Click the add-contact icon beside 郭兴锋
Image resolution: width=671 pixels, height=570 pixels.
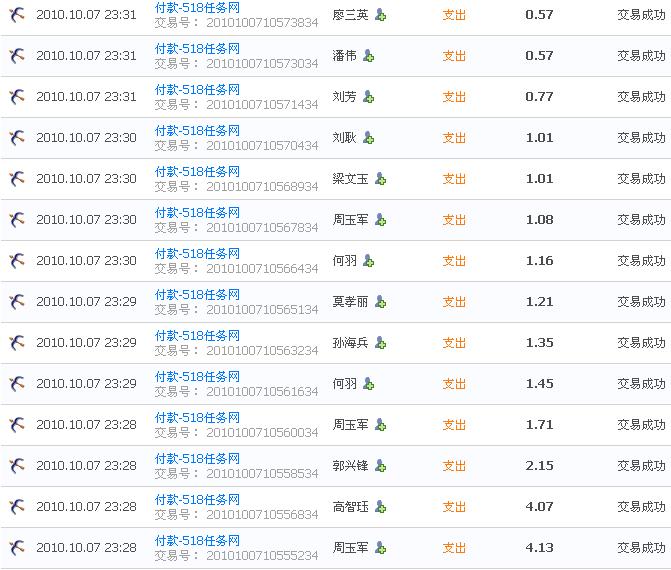click(x=381, y=466)
